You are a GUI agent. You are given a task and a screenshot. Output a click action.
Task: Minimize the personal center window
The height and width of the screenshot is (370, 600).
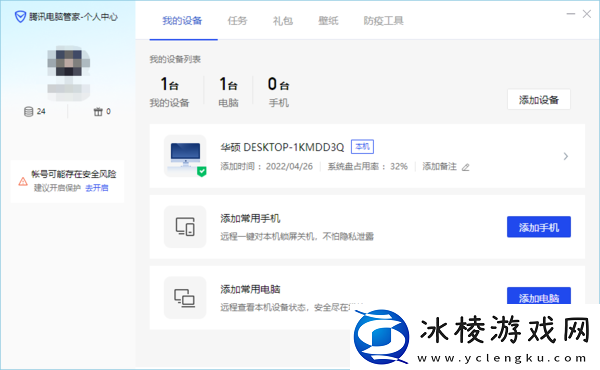(x=571, y=14)
